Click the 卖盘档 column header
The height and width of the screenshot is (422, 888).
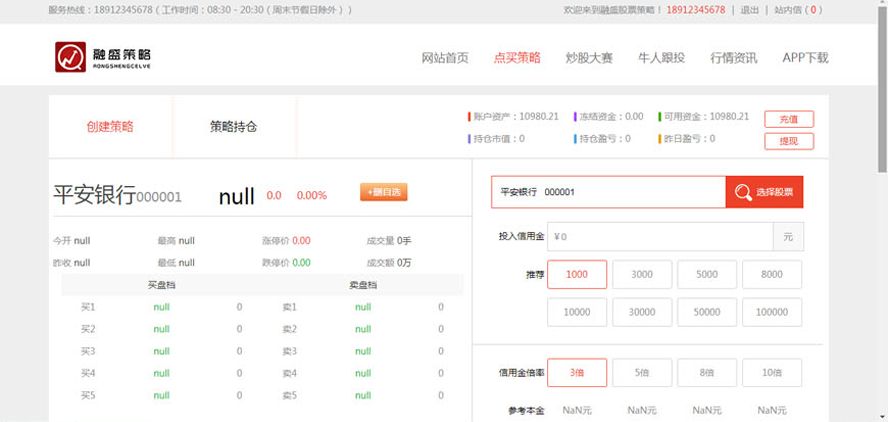click(x=363, y=285)
